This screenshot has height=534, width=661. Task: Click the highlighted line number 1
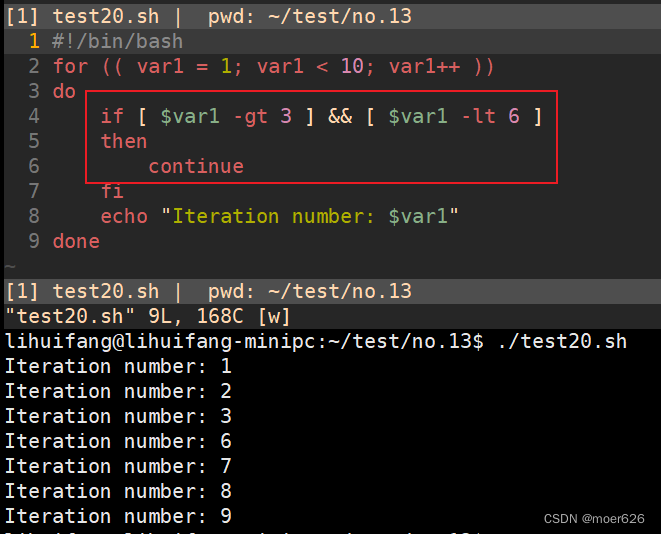(34, 42)
